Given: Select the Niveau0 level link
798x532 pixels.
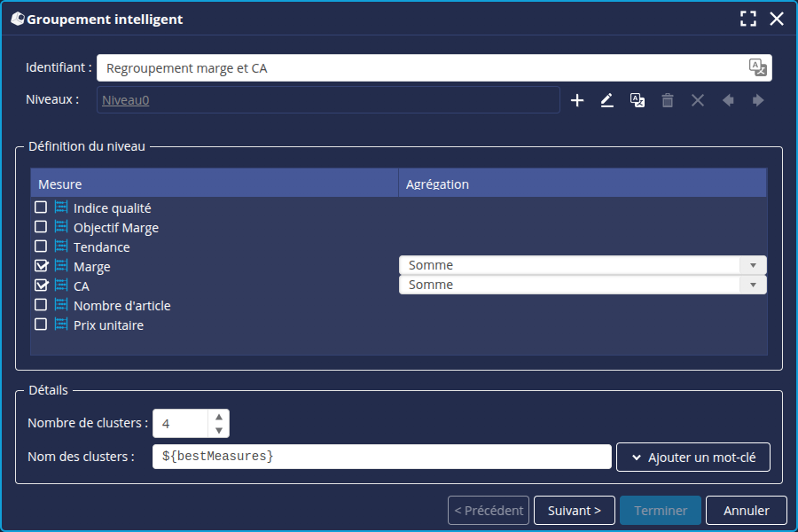Looking at the screenshot, I should 125,100.
